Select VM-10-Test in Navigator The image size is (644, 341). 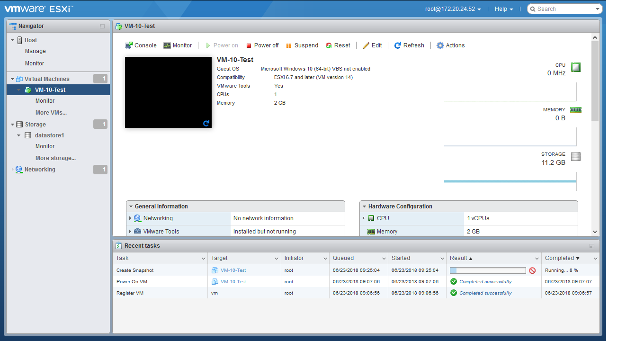pyautogui.click(x=58, y=90)
